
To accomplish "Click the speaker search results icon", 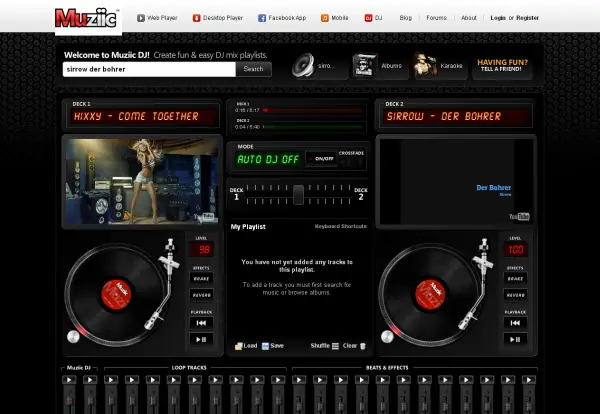I will pos(303,65).
